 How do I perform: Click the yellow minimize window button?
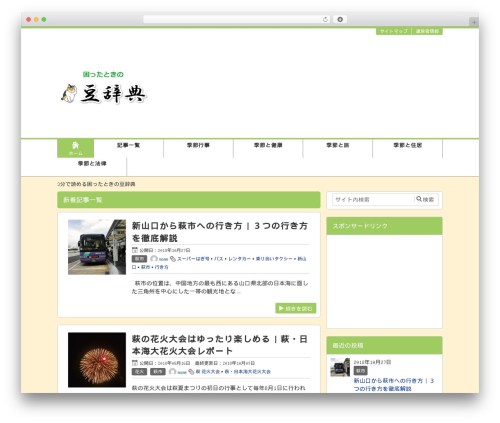point(36,19)
